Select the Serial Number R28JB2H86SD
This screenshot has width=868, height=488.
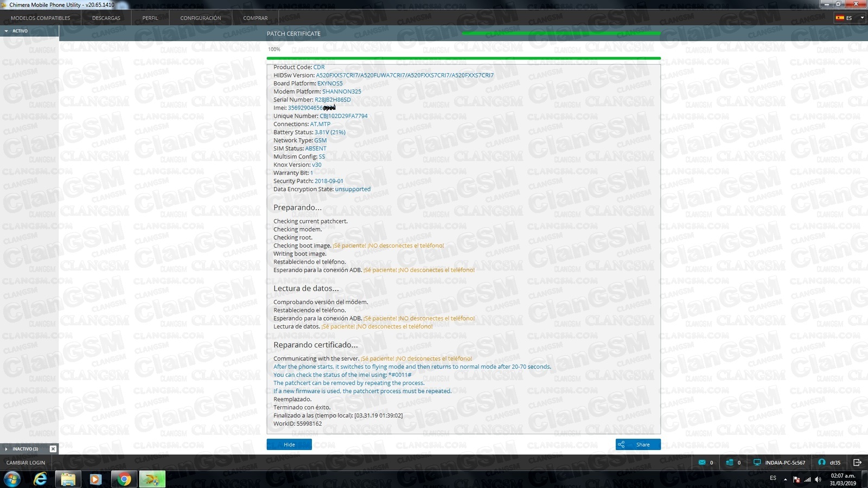(333, 100)
